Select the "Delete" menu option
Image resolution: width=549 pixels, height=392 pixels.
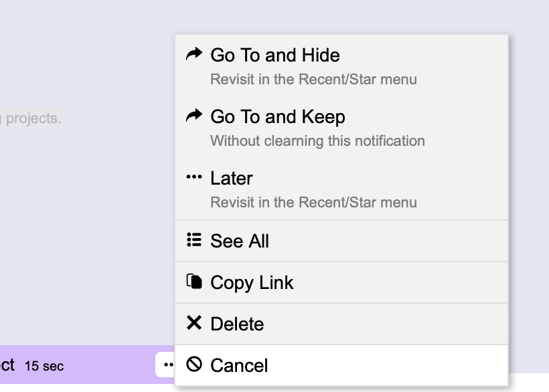[x=236, y=324]
